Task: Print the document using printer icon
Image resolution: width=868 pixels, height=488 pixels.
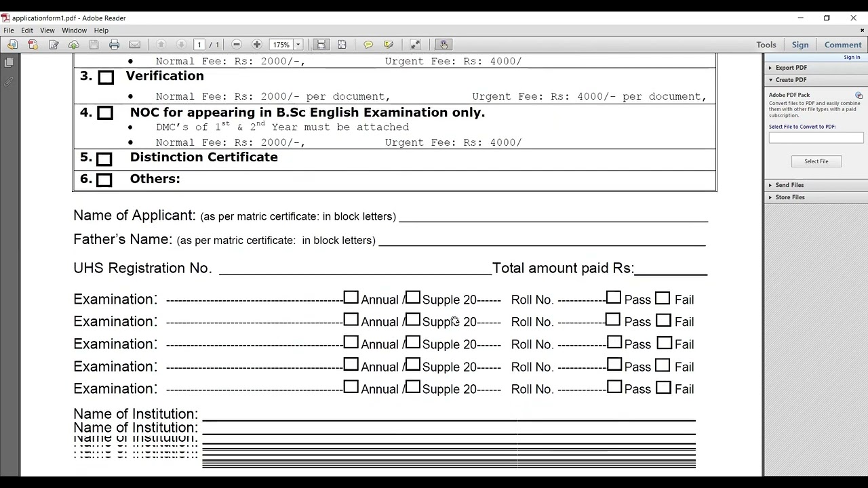Action: 115,45
